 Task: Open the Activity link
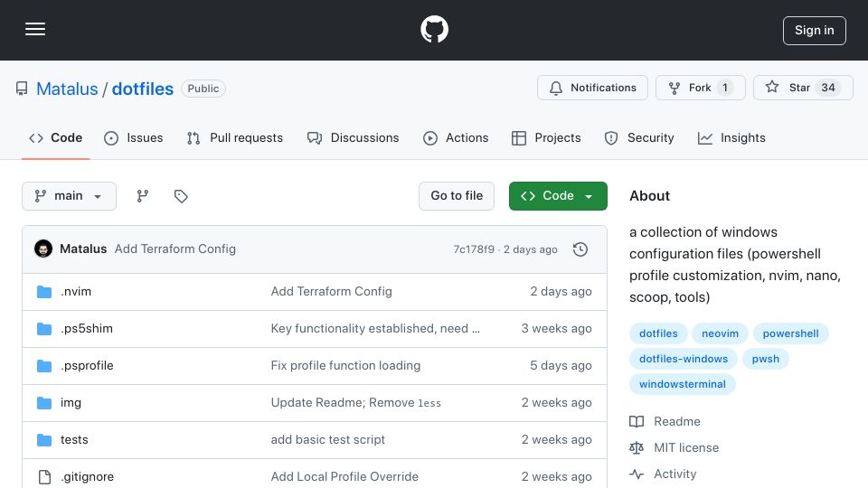(663, 474)
